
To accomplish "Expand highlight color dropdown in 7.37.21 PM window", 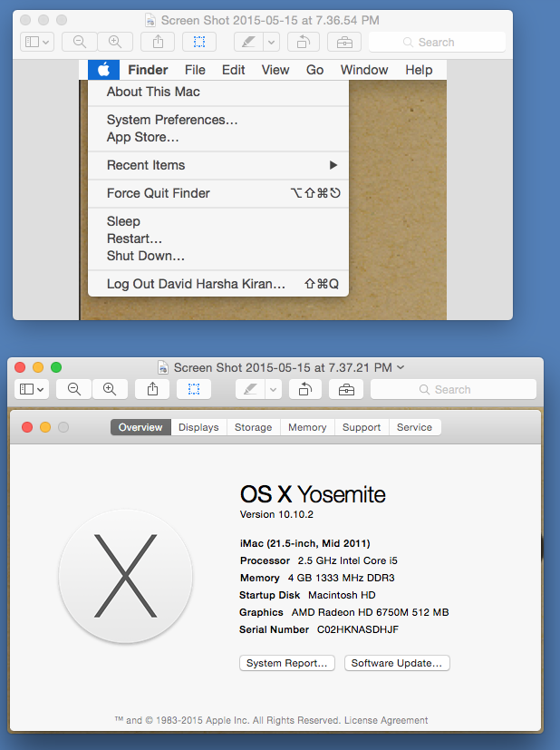I will [272, 389].
